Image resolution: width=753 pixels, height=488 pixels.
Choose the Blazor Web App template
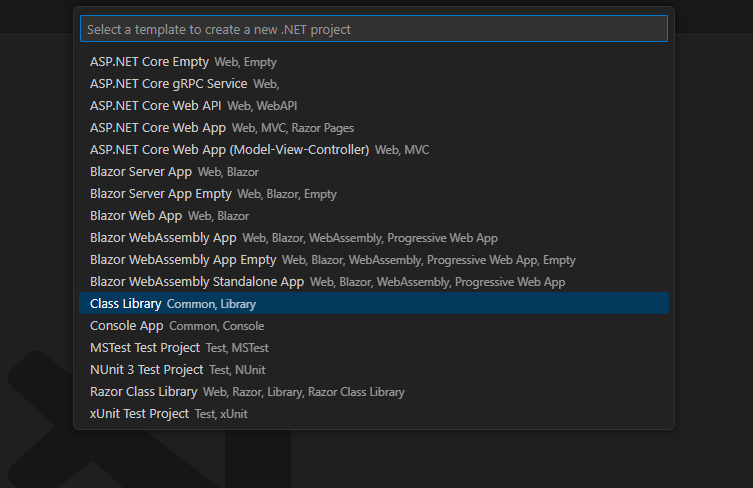point(374,216)
